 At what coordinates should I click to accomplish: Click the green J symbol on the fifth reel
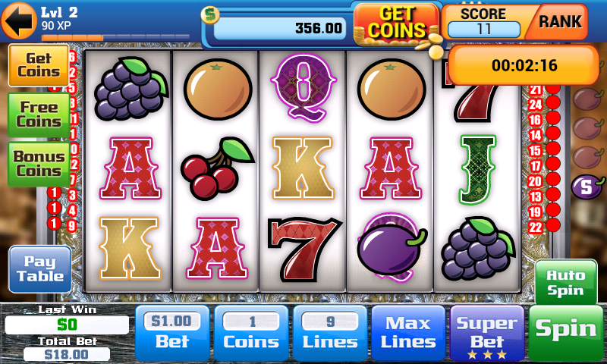click(x=478, y=169)
